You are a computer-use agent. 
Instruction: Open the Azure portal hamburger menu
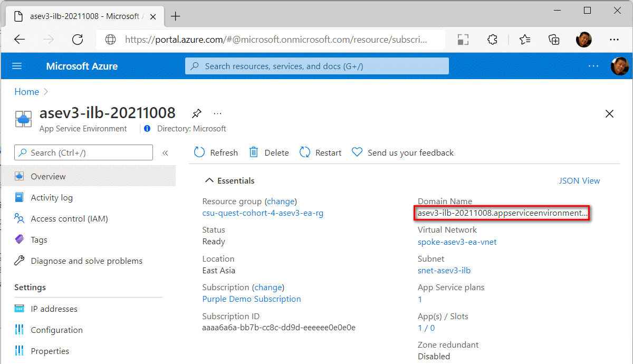coord(17,66)
